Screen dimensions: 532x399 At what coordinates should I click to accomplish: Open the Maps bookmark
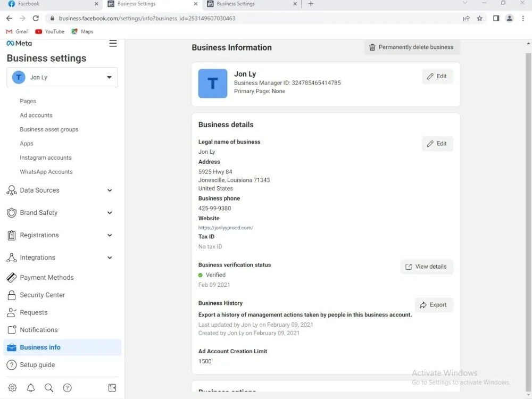pos(82,31)
